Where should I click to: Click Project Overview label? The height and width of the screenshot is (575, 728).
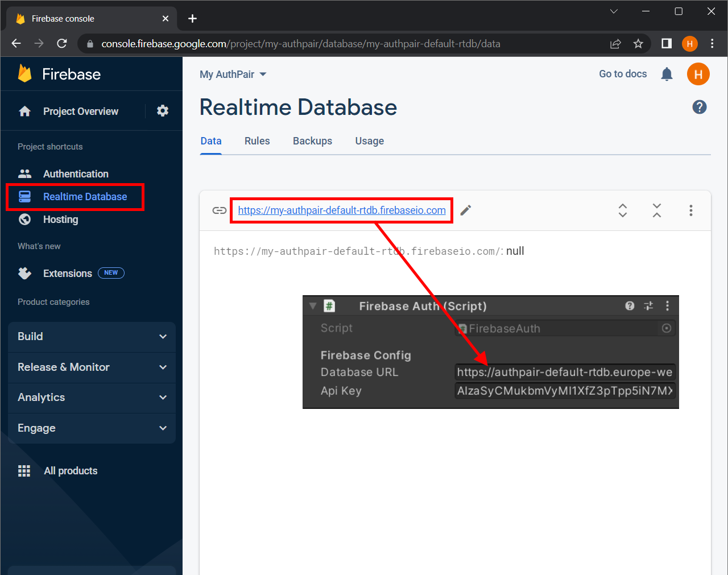81,111
